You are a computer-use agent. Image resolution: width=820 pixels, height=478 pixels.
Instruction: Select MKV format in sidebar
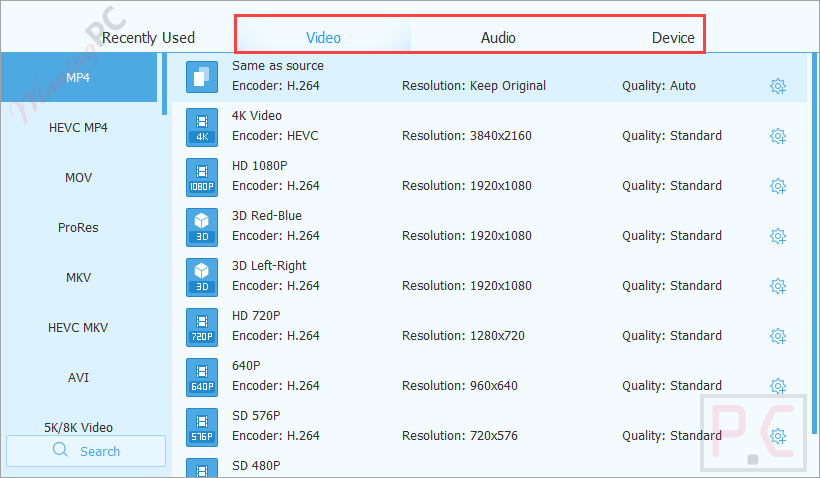tap(78, 278)
